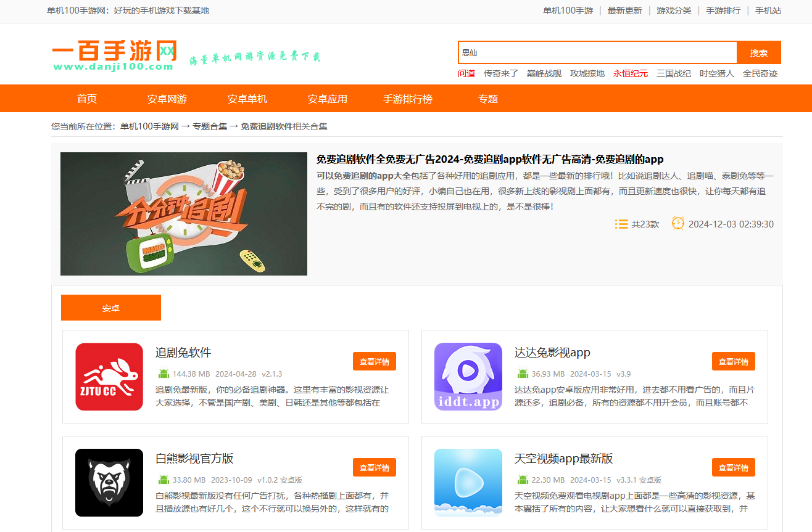Click the 游戏分类 top link
The width and height of the screenshot is (812, 532).
coord(674,10)
